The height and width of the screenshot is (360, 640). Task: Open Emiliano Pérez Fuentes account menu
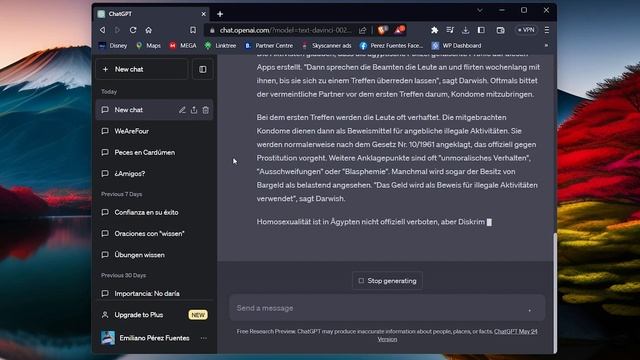click(154, 338)
